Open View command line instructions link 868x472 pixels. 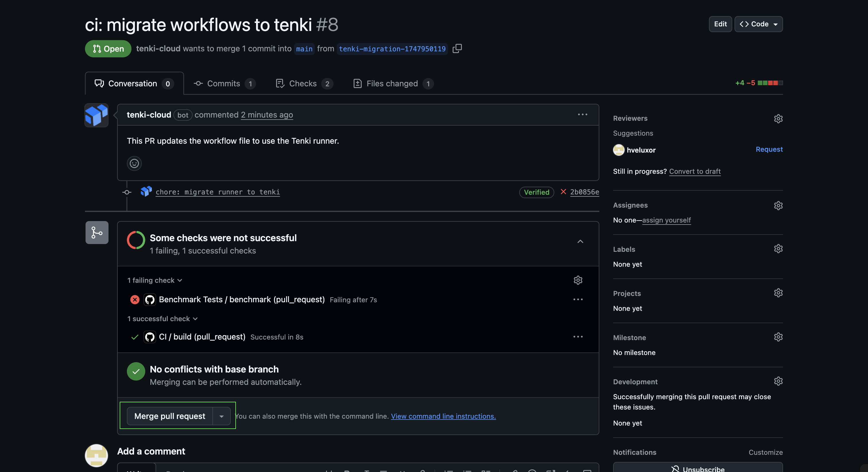tap(443, 416)
